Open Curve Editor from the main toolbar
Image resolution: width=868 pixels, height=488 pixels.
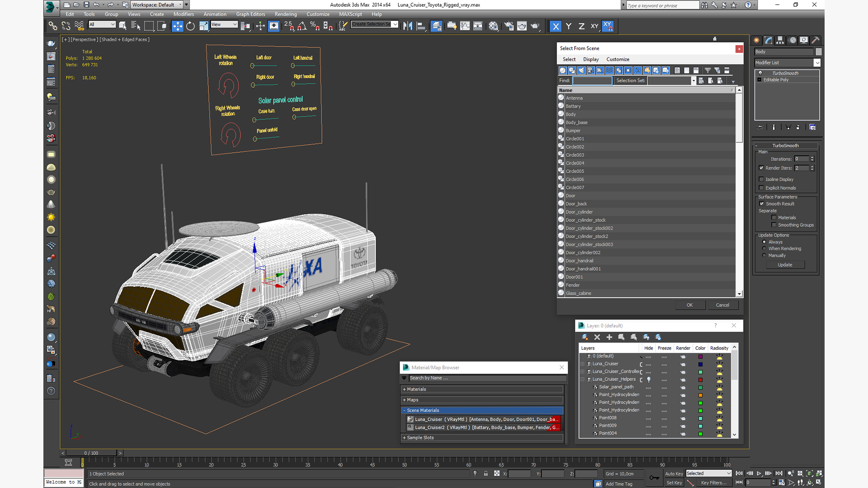[x=465, y=26]
